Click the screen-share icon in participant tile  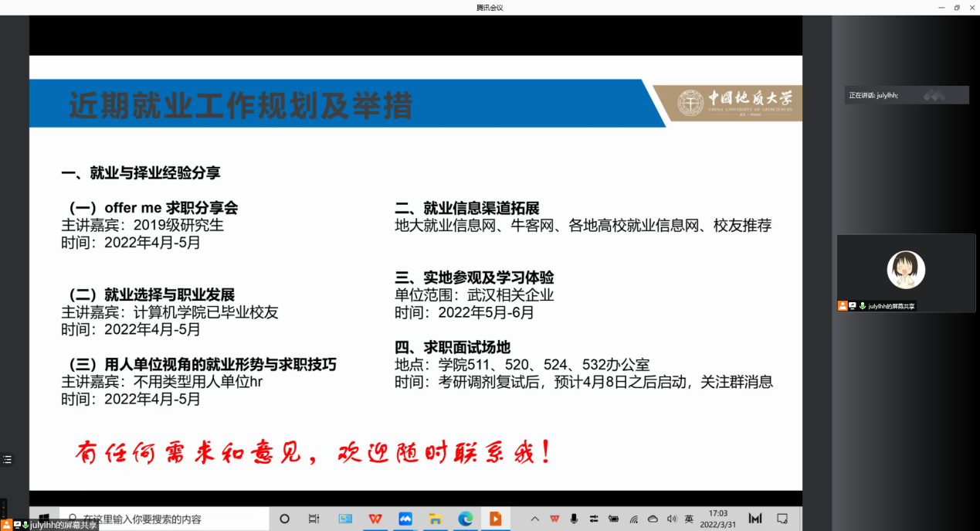[x=852, y=306]
